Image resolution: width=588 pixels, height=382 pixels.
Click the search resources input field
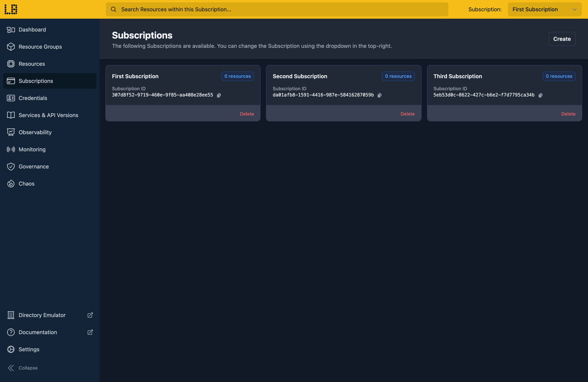click(x=277, y=9)
